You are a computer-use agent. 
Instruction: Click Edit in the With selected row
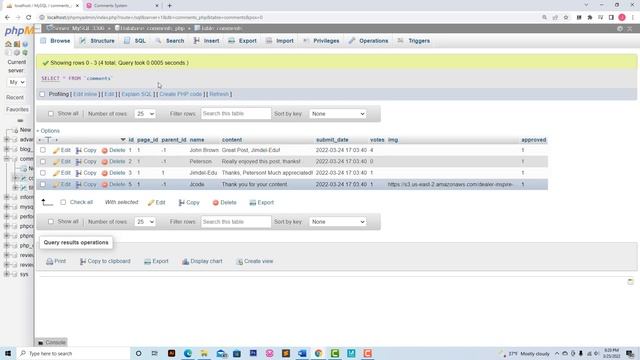tap(157, 202)
